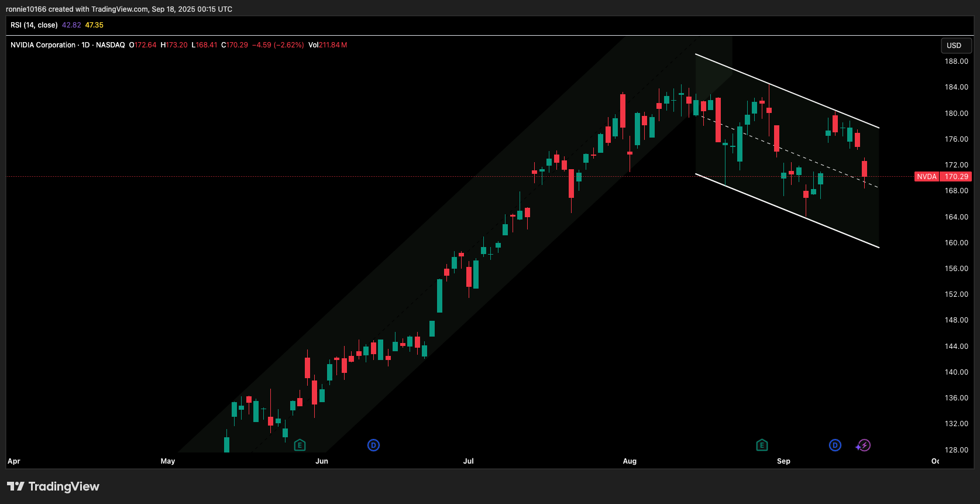The width and height of the screenshot is (980, 504).
Task: Click the Apr label on time axis
Action: pos(14,461)
